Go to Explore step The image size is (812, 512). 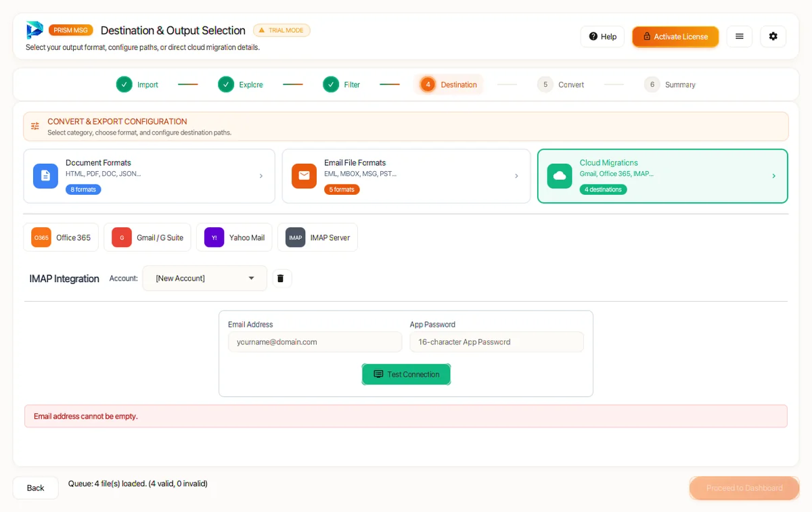241,85
